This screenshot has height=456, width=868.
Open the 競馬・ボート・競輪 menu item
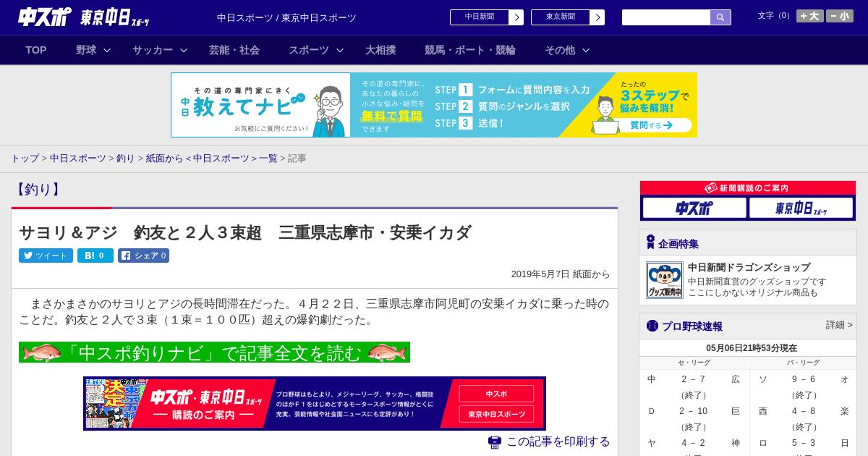[x=470, y=50]
